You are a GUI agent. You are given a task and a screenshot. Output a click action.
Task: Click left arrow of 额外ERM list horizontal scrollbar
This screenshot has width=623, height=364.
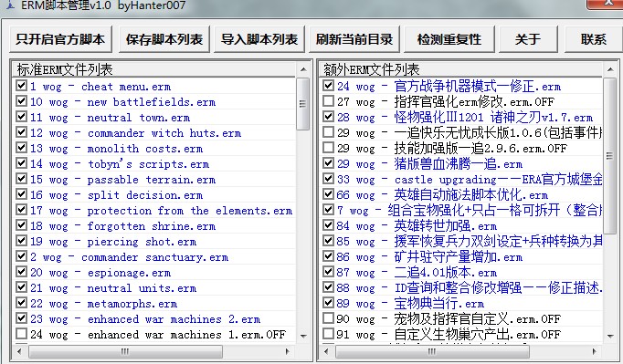tap(326, 351)
